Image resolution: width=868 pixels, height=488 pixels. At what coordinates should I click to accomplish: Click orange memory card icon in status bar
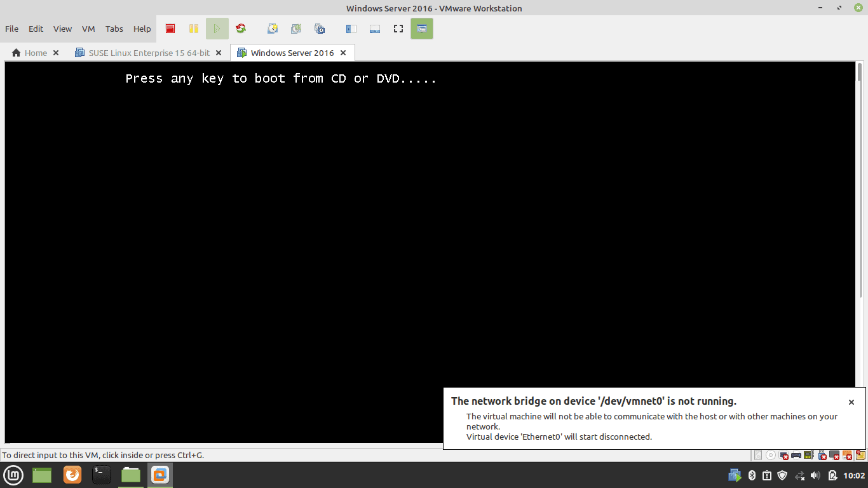[847, 455]
